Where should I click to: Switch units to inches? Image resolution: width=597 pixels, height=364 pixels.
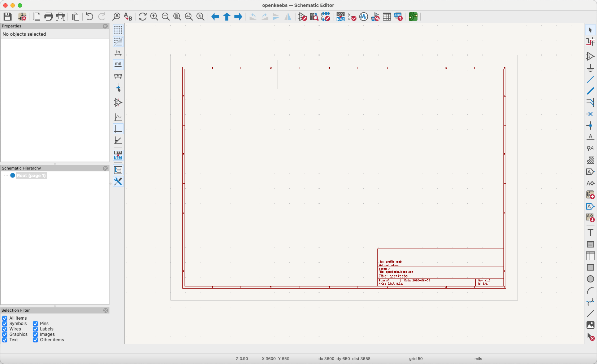point(118,53)
